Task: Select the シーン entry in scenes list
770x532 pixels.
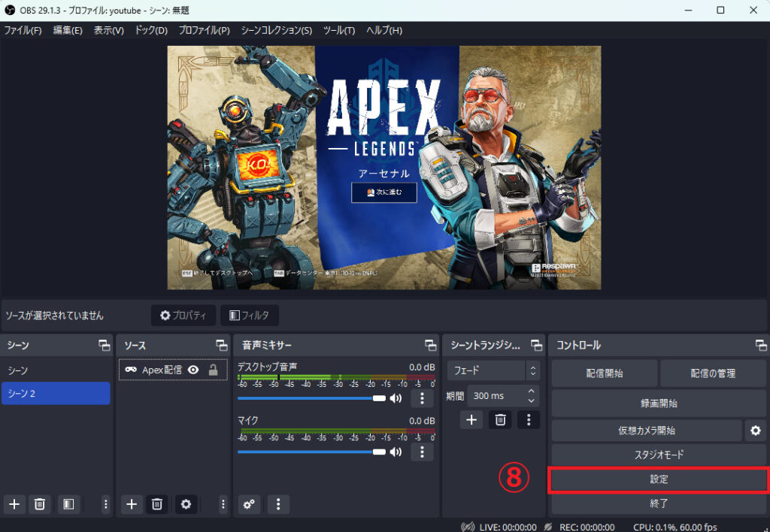Action: pyautogui.click(x=56, y=370)
